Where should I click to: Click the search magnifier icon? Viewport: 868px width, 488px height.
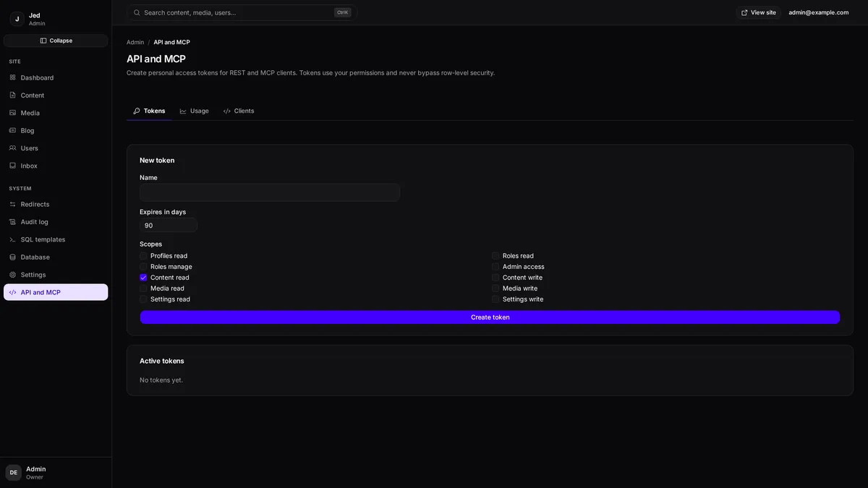[x=137, y=12]
